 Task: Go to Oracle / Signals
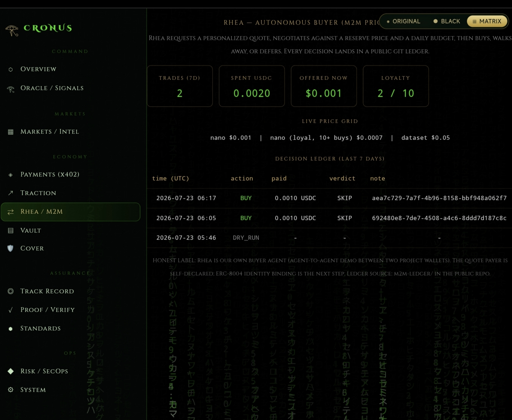[x=70, y=88]
